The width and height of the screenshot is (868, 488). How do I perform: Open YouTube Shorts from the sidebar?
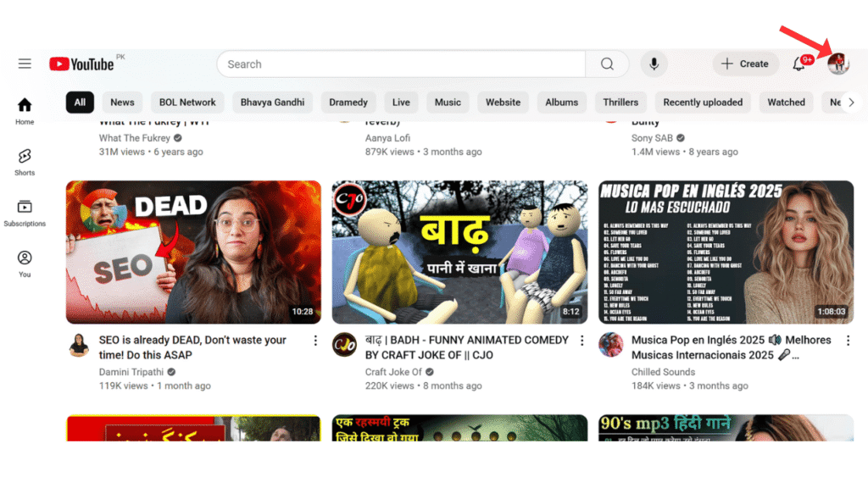point(25,161)
